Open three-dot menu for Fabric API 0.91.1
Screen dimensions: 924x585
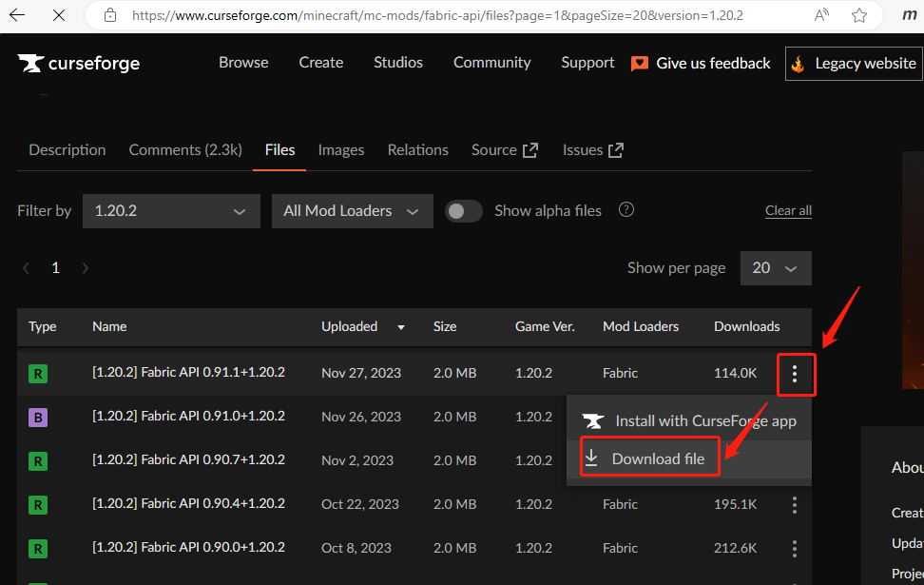tap(795, 373)
